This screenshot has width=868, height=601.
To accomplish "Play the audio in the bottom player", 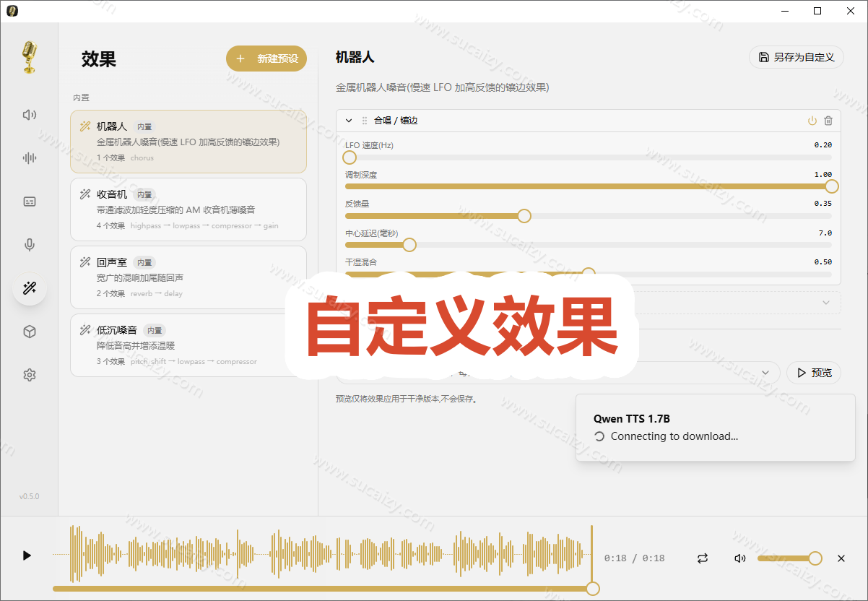I will (x=27, y=555).
